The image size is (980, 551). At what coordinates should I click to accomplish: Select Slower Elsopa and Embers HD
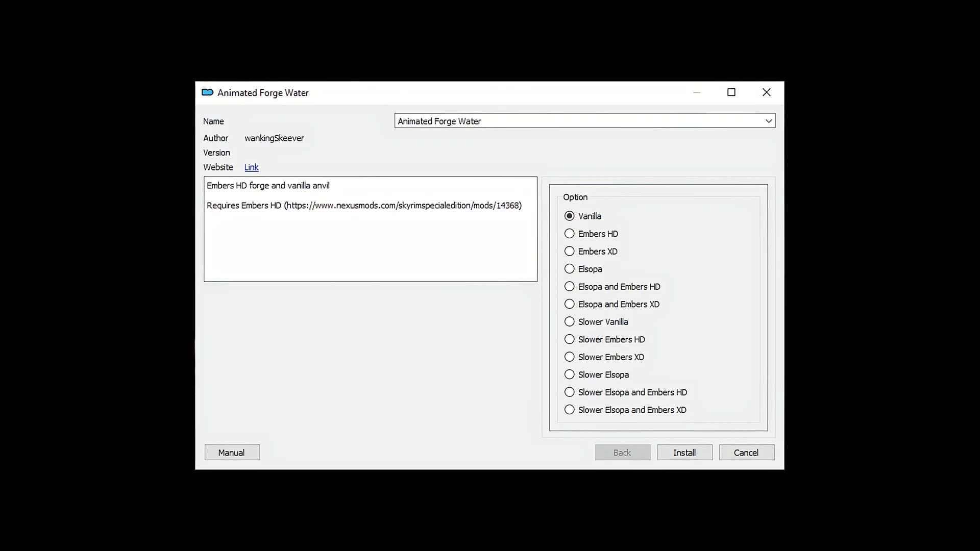(569, 392)
